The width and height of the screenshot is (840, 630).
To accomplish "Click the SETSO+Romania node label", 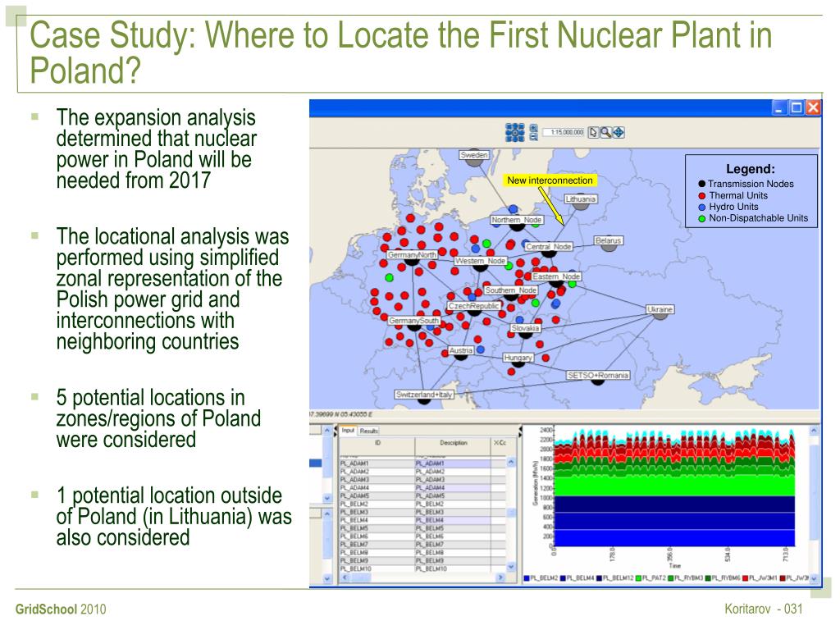I will click(x=597, y=376).
